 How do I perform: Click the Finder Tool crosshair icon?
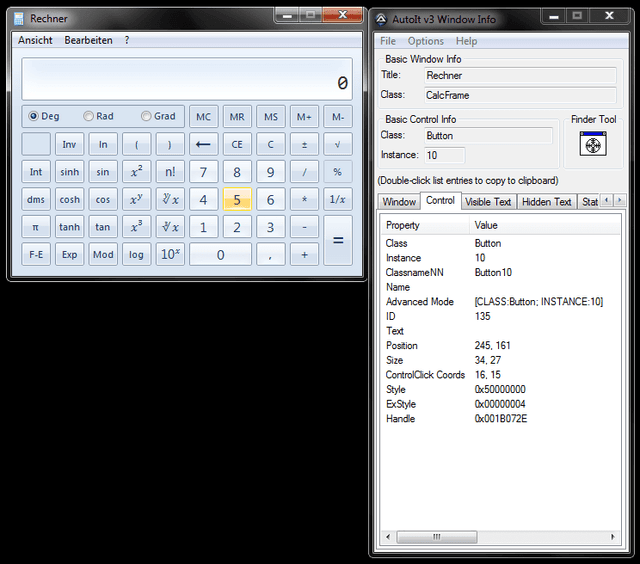tap(594, 146)
